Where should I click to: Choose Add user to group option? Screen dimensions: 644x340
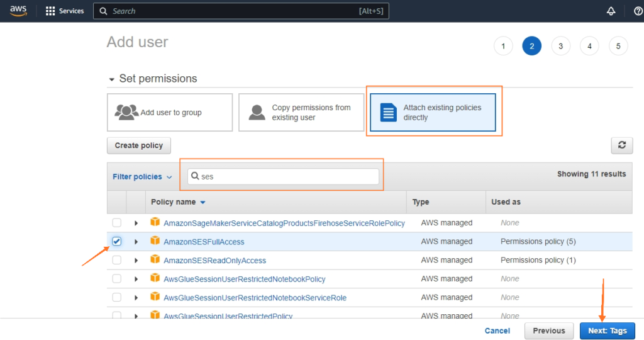point(170,112)
